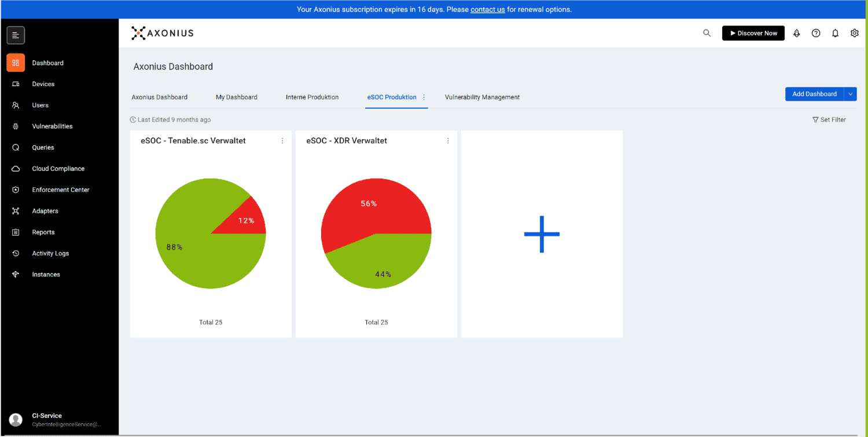The height and width of the screenshot is (437, 868).
Task: Switch to My Dashboard tab
Action: coord(237,97)
